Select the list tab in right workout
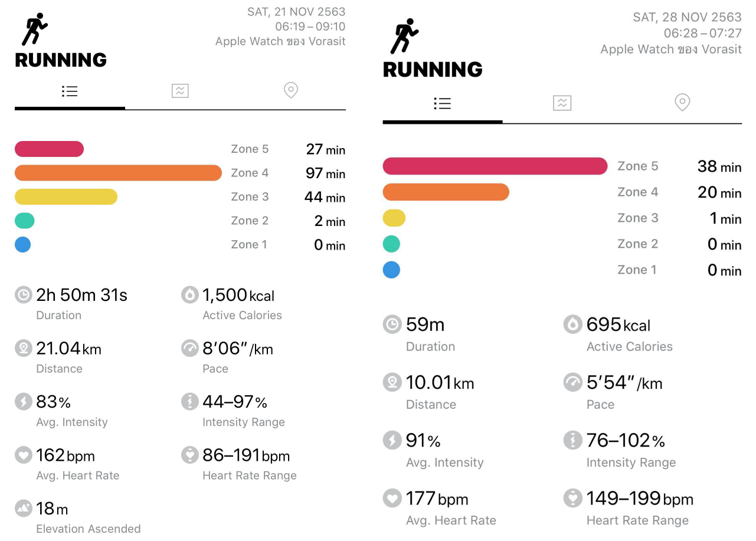The width and height of the screenshot is (756, 541). pos(442,104)
